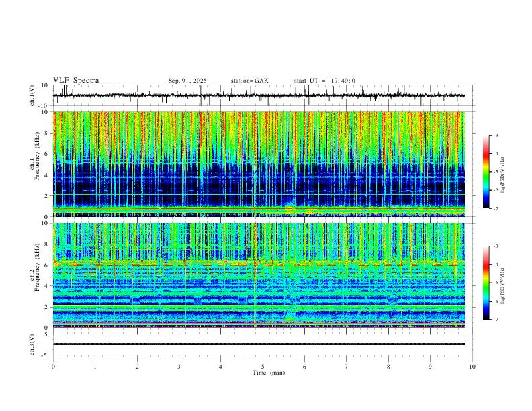Click the "-7" tick on ch.1 colorbar
The height and width of the screenshot is (411, 532).
tap(496, 208)
